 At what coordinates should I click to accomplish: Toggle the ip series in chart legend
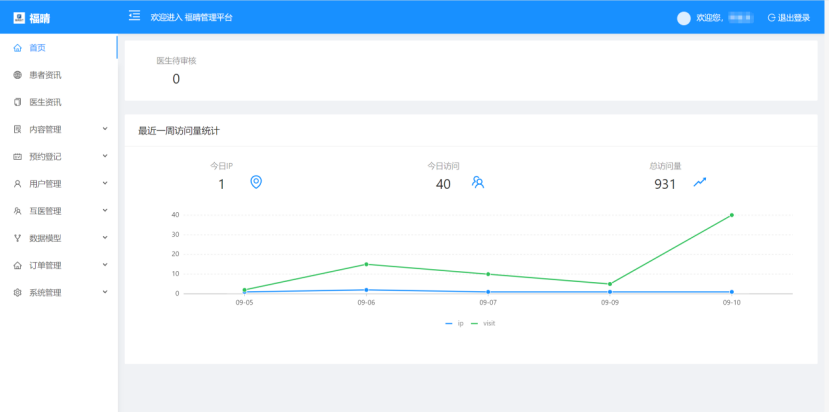454,323
